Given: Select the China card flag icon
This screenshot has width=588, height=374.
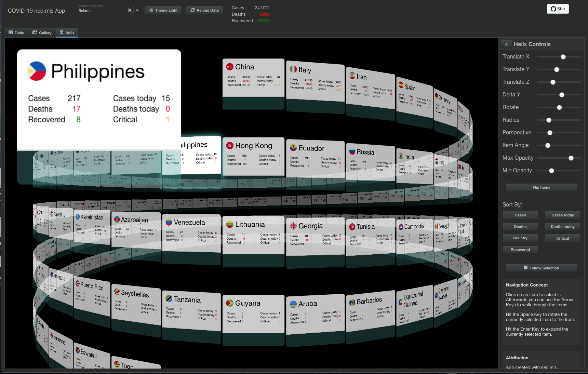Looking at the screenshot, I should (230, 67).
